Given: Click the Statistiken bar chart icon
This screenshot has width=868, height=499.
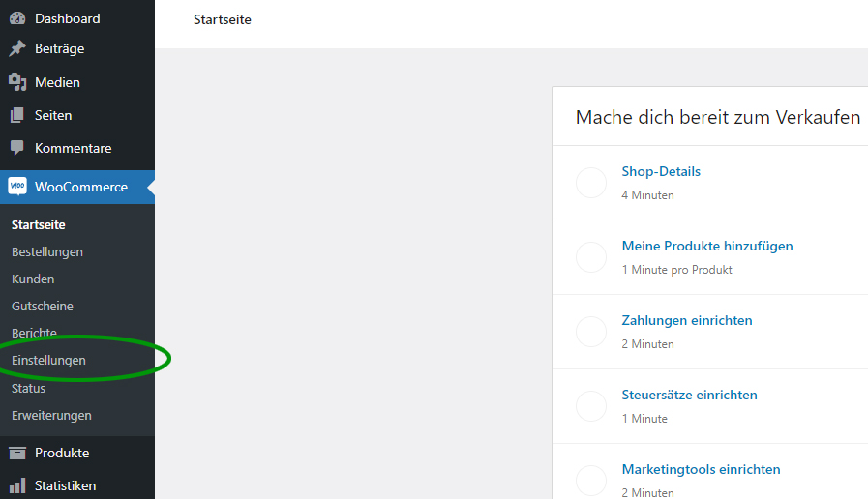Looking at the screenshot, I should 17,485.
